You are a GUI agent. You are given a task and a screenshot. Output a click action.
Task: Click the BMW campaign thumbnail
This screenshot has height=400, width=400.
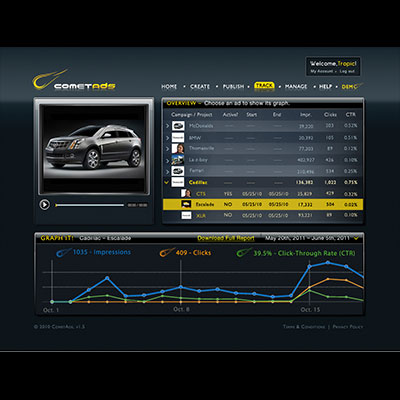[x=178, y=137]
